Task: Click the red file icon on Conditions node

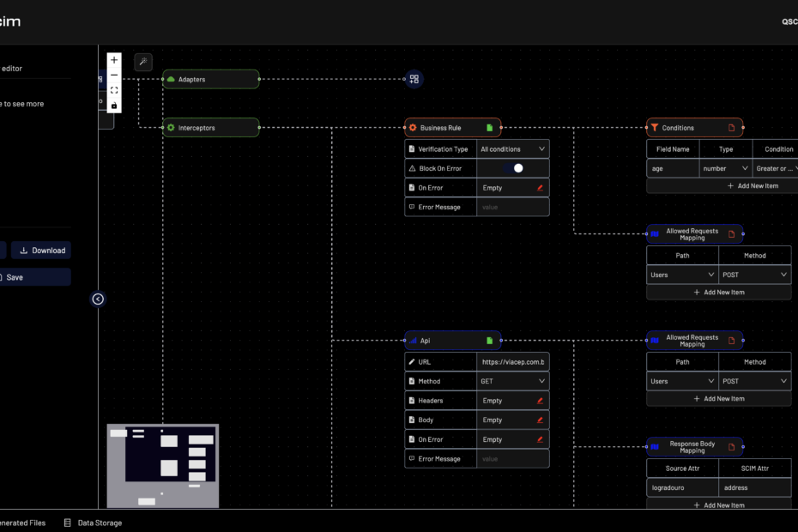Action: [x=732, y=128]
